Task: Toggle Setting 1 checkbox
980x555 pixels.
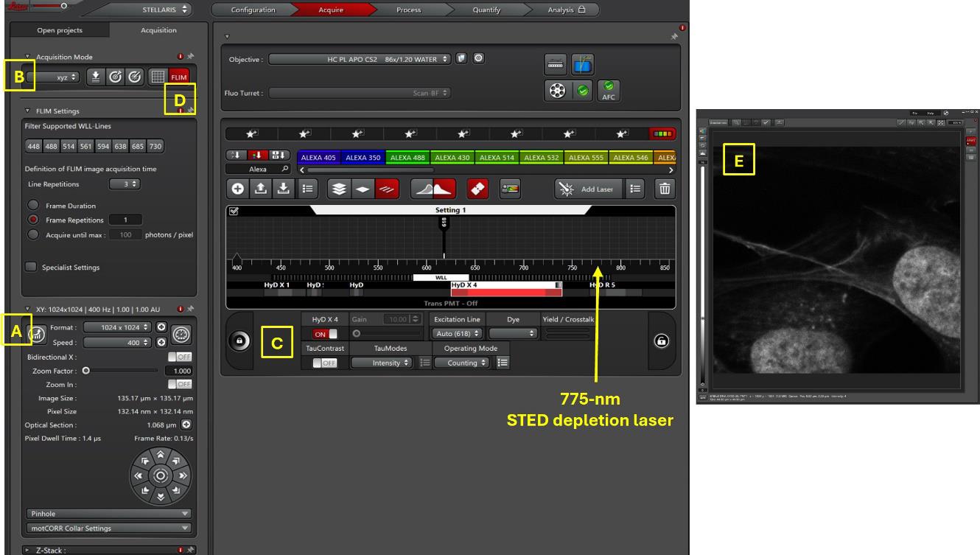Action: pos(234,211)
